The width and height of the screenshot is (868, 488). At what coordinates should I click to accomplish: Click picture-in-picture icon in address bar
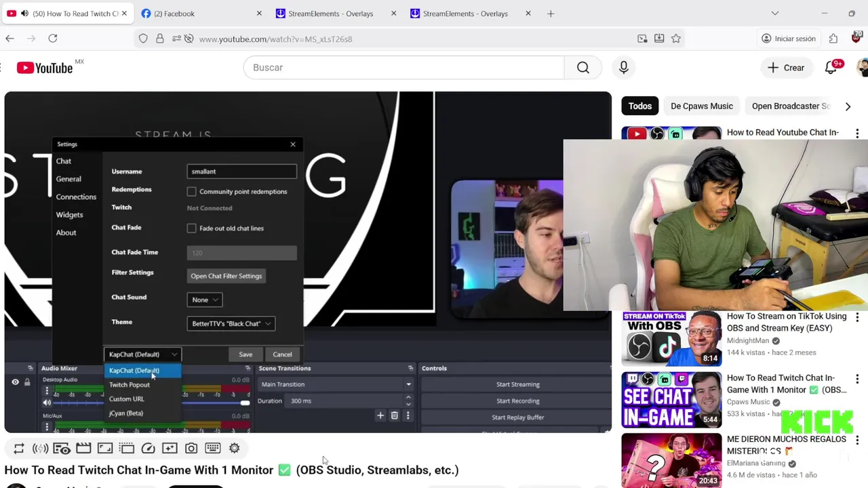coord(642,39)
